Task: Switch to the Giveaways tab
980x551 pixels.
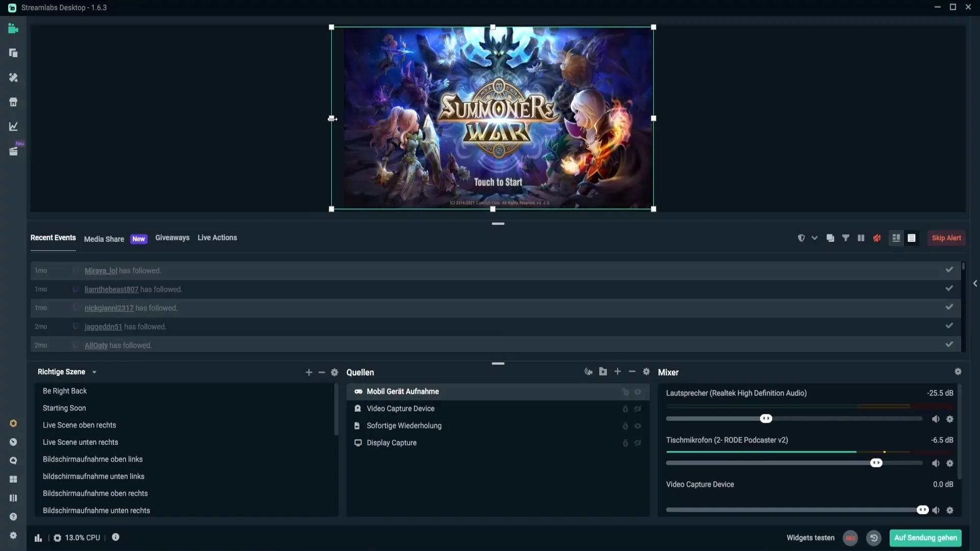Action: tap(172, 238)
